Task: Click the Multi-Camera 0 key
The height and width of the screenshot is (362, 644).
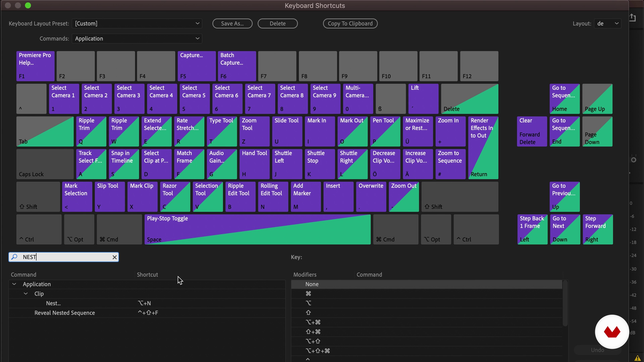Action: [358, 99]
